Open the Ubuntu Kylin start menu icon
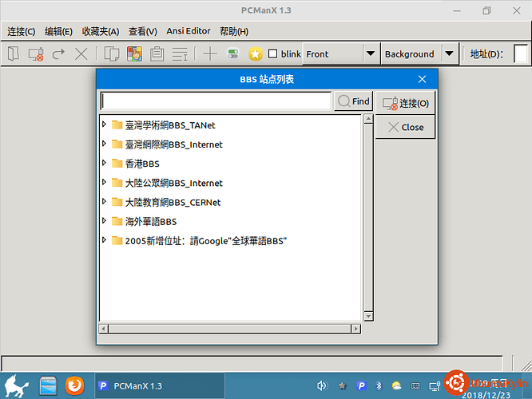This screenshot has width=532, height=399. [16, 385]
